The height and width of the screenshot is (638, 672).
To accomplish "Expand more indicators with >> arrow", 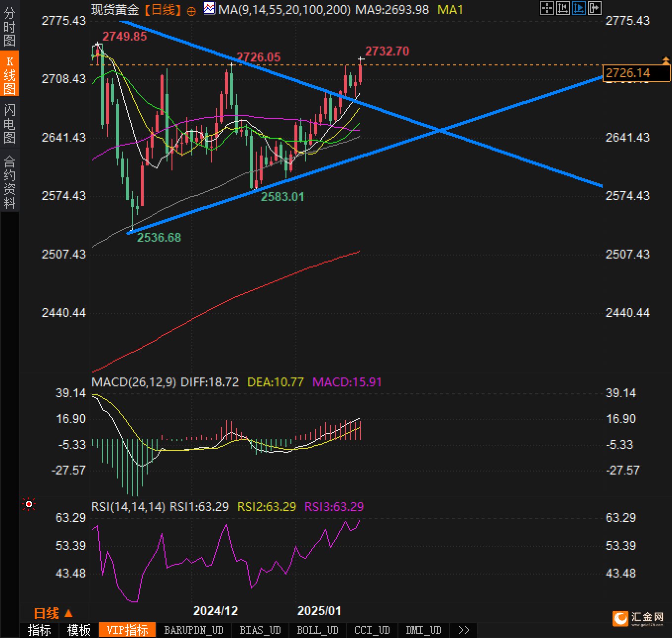I will click(464, 630).
